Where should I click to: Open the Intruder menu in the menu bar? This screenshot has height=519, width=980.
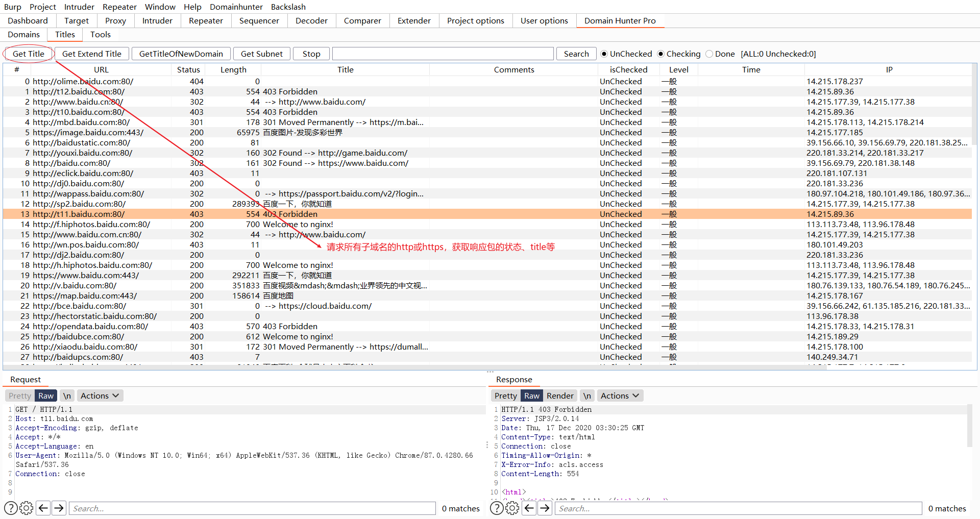79,7
